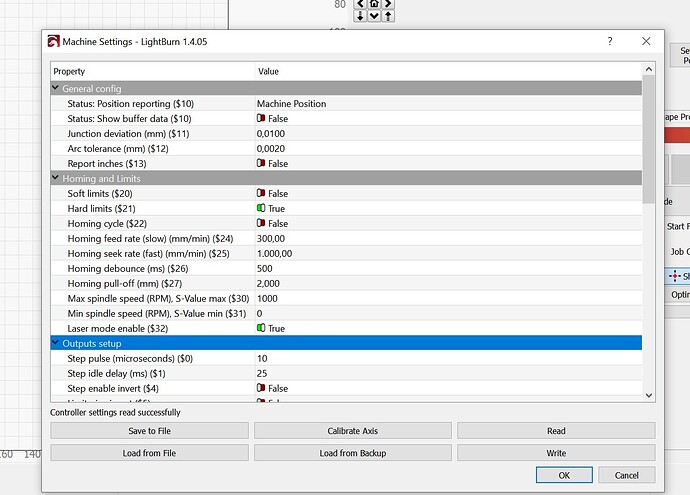Image resolution: width=690 pixels, height=495 pixels.
Task: Collapse the Homing and Limits section
Action: click(x=55, y=178)
